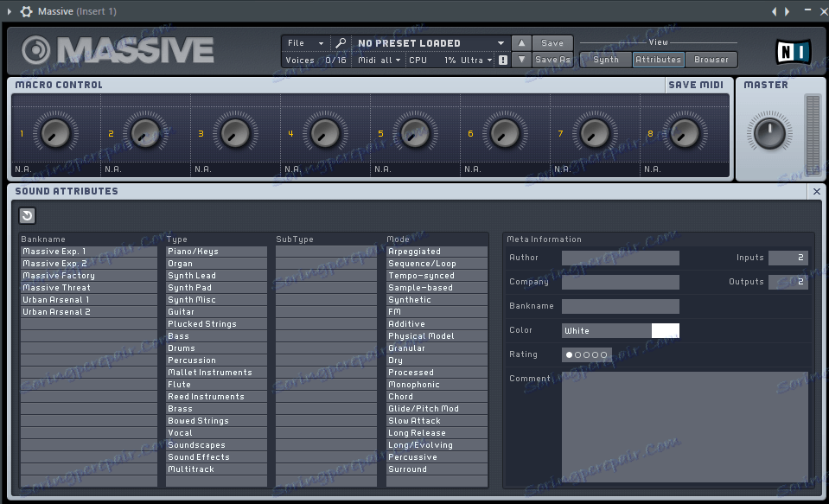Select the Massive Threat bank
829x504 pixels.
(89, 288)
